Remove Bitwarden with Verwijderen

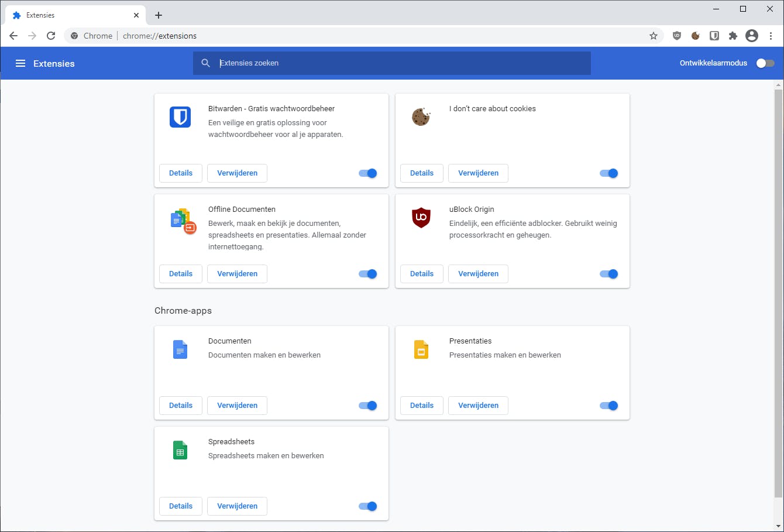(238, 173)
